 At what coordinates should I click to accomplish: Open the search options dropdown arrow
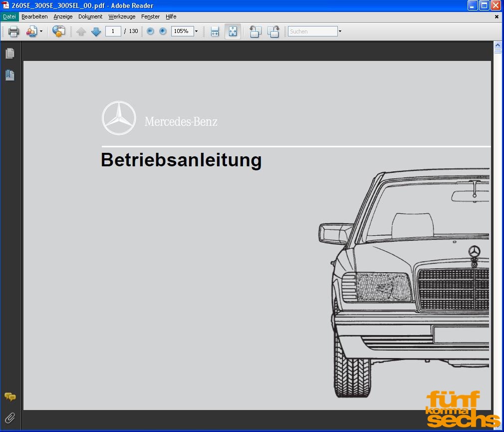[x=340, y=31]
